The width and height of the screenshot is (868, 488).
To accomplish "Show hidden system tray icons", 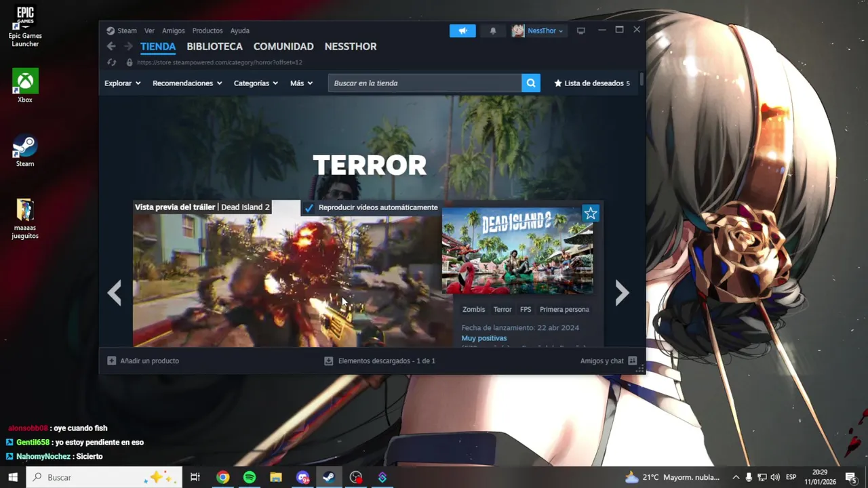I will coord(736,477).
